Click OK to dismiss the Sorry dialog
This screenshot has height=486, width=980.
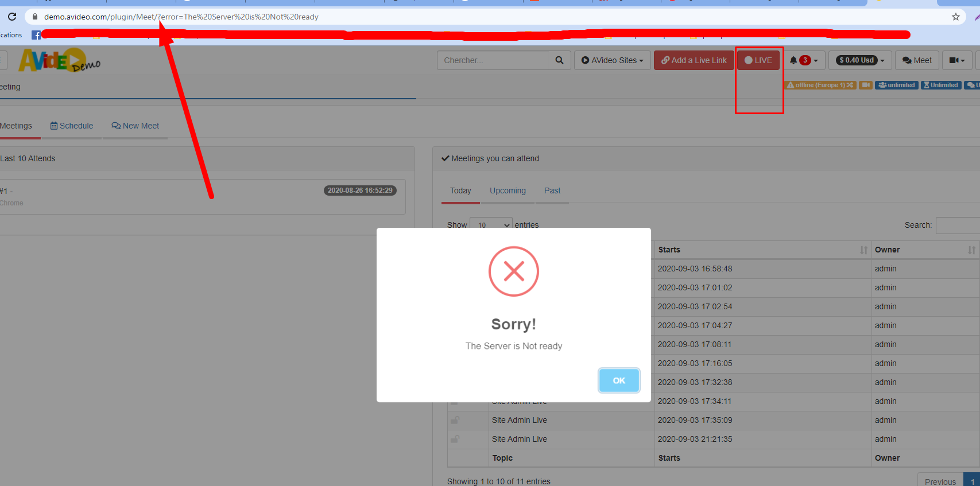click(619, 380)
